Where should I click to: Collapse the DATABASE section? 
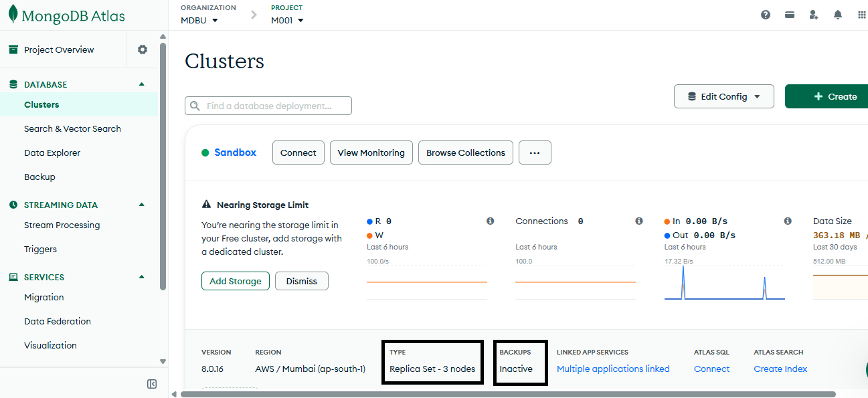(141, 84)
